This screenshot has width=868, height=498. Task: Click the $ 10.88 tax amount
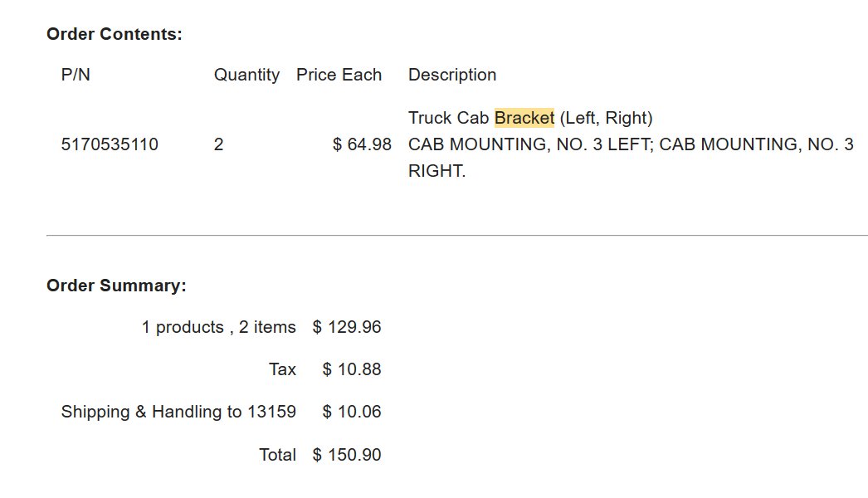(352, 369)
